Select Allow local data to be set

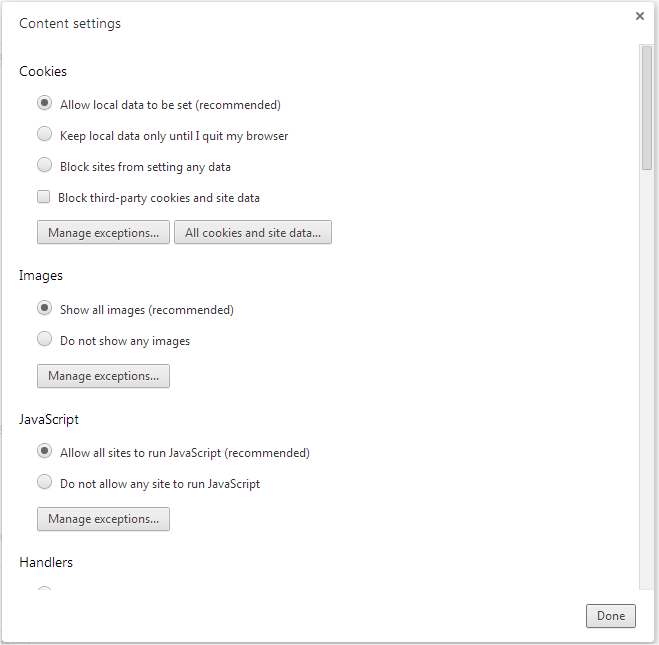[44, 103]
